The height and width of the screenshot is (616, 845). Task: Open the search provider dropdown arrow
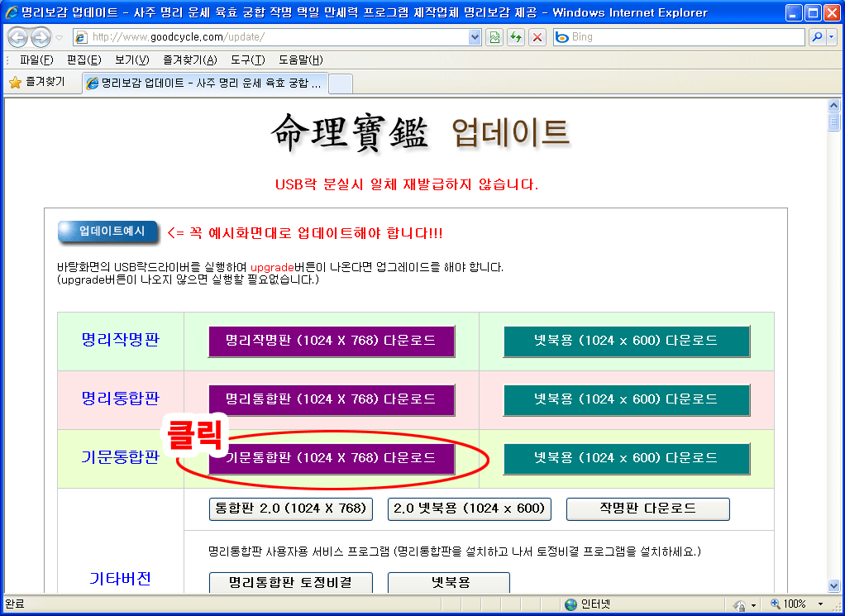(x=832, y=37)
